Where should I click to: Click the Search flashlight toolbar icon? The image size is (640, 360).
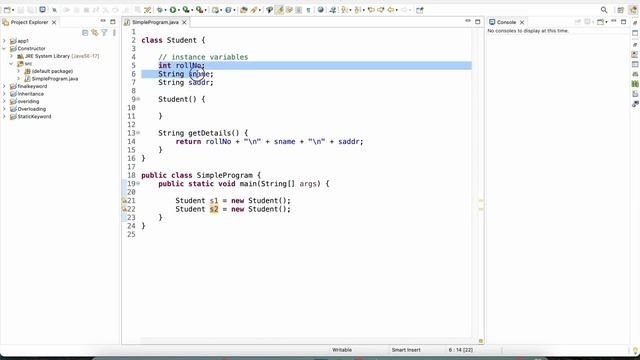tap(253, 10)
